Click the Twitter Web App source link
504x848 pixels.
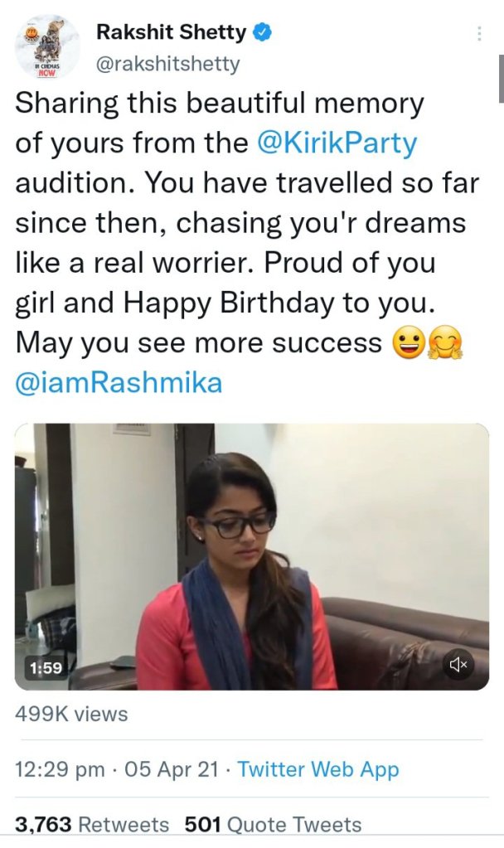coord(318,769)
